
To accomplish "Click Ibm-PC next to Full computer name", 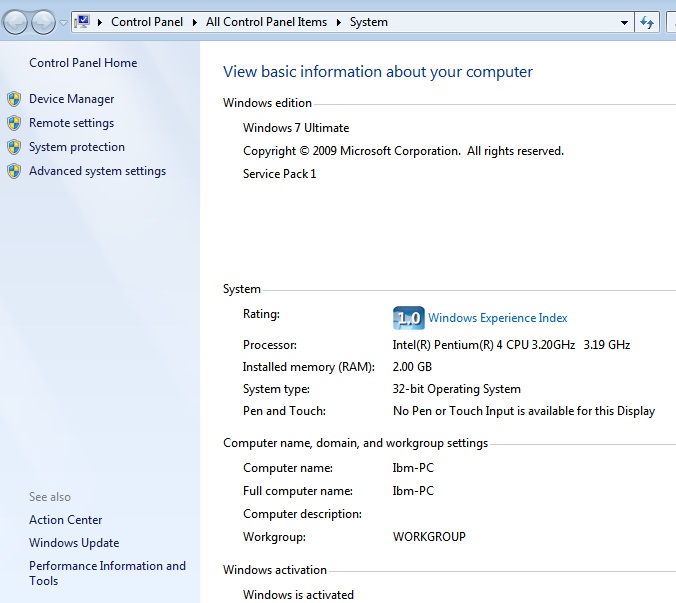I will pos(413,491).
